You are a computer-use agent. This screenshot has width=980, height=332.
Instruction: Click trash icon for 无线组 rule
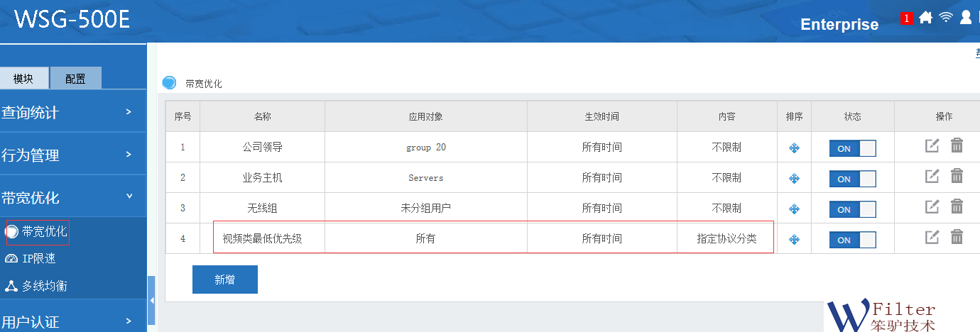[957, 207]
